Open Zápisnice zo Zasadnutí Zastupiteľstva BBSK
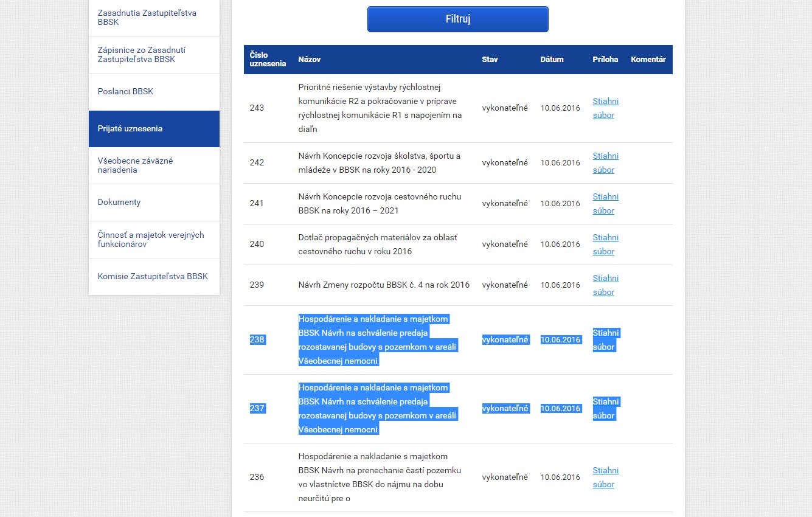Image resolution: width=812 pixels, height=517 pixels. click(142, 55)
